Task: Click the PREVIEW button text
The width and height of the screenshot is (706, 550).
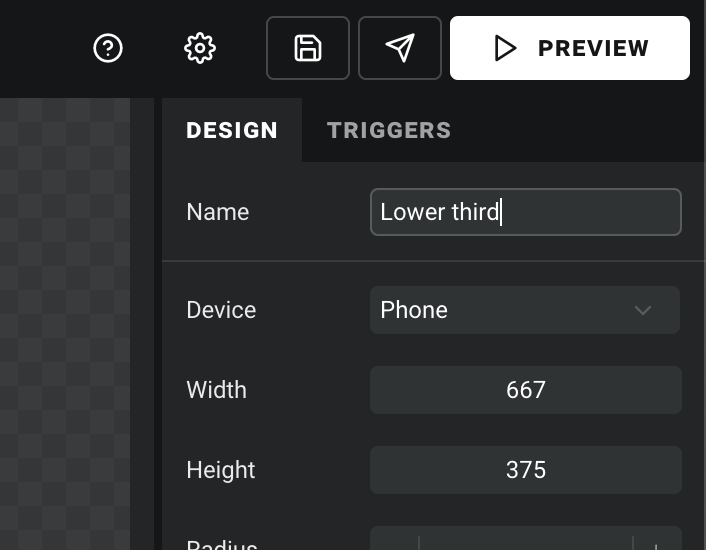Action: click(593, 48)
